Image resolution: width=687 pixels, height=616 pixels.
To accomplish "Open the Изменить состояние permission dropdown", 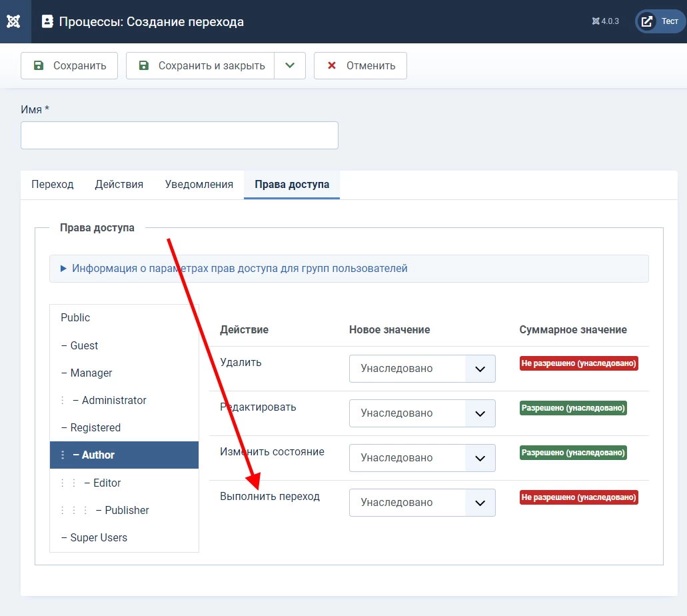I will [422, 458].
